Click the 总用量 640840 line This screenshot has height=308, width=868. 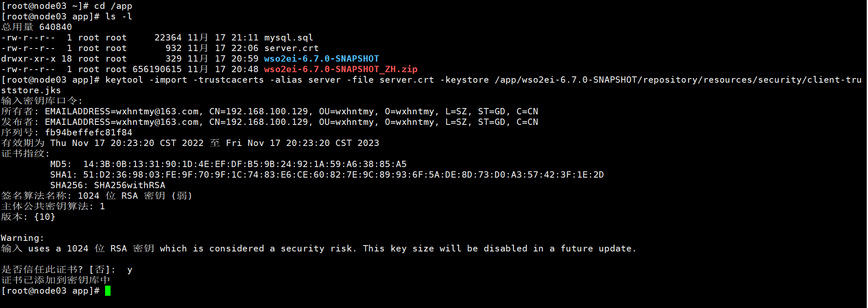[37, 27]
